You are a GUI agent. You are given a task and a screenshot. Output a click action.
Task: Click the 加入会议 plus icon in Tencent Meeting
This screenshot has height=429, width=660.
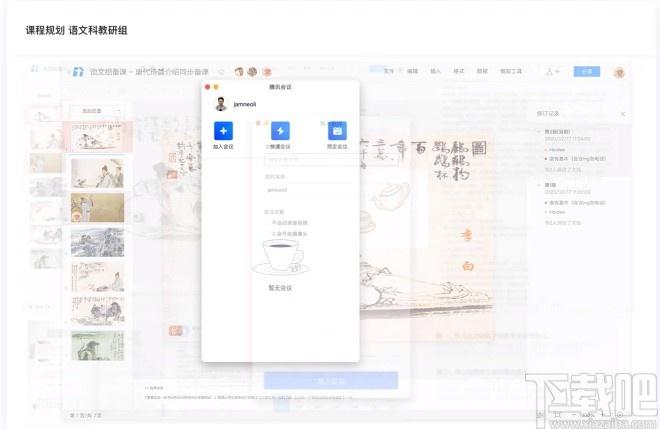pos(223,131)
